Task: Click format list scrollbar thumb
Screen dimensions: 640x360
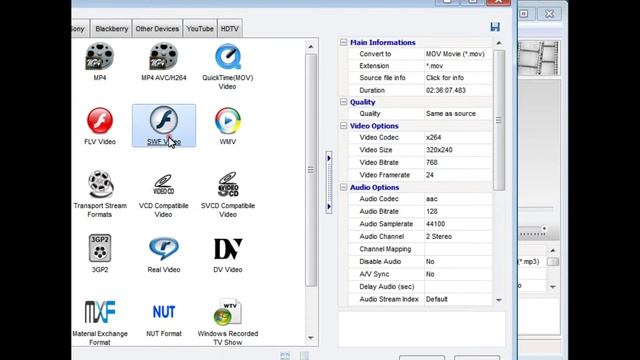Action: [311, 170]
